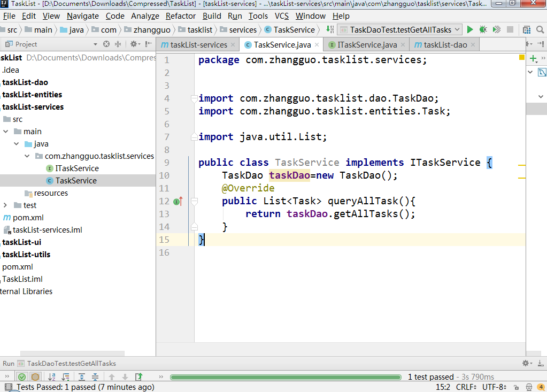Open Run panel settings gear
Screen dimensions: 547x392
pos(527,364)
